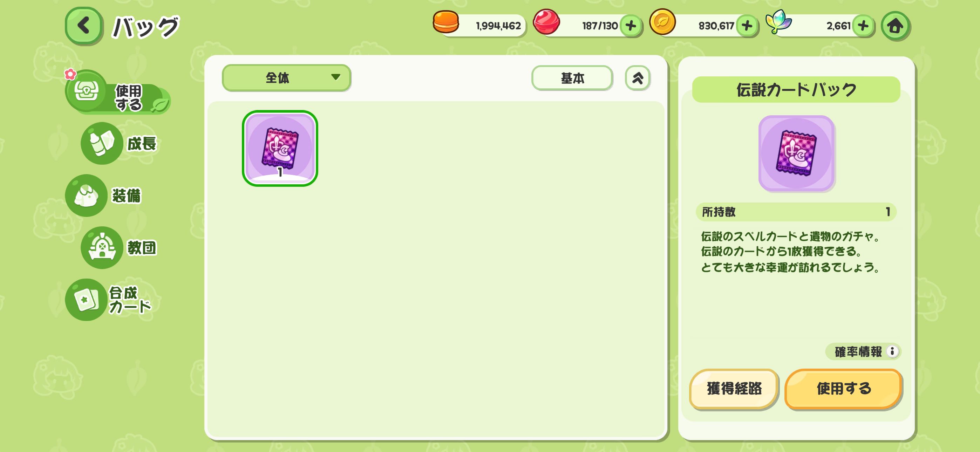Add more red candy stamina
The width and height of the screenshot is (980, 452).
pos(631,26)
